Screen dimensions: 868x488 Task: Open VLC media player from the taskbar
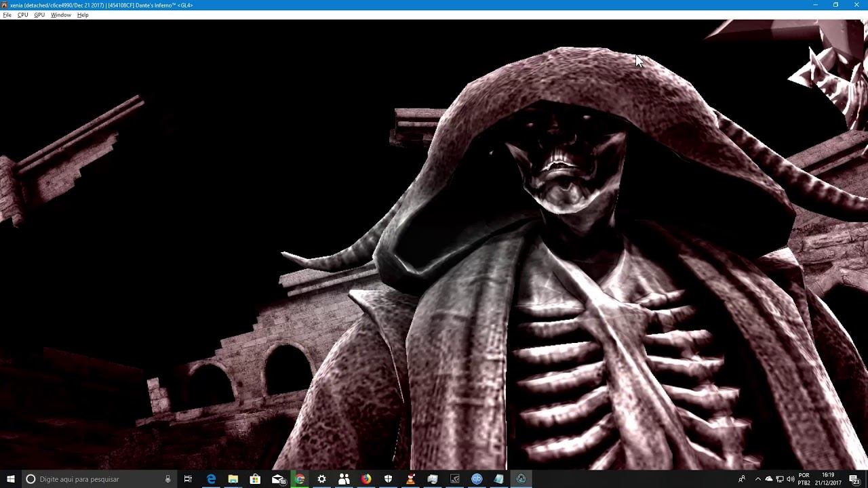pyautogui.click(x=410, y=479)
